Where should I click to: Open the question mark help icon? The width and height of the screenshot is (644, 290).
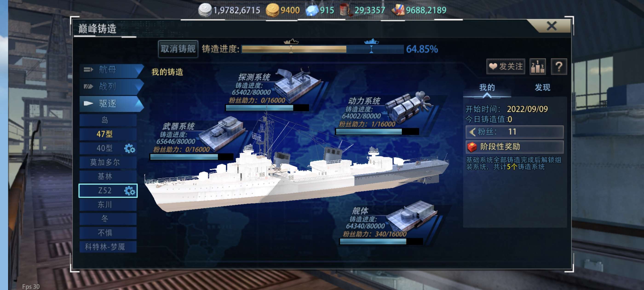point(559,67)
